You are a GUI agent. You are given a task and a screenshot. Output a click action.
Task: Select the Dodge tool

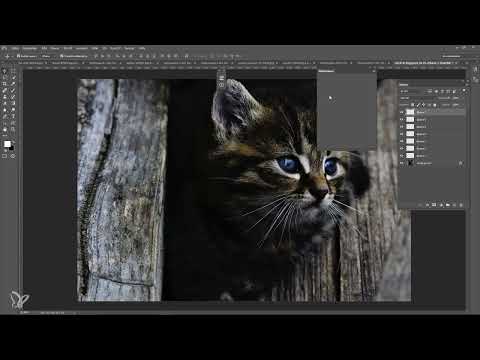pos(13,110)
